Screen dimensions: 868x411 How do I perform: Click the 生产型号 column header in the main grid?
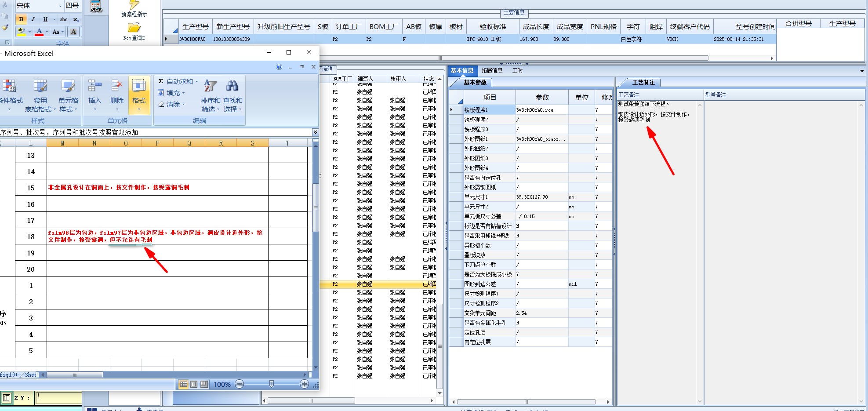[196, 26]
